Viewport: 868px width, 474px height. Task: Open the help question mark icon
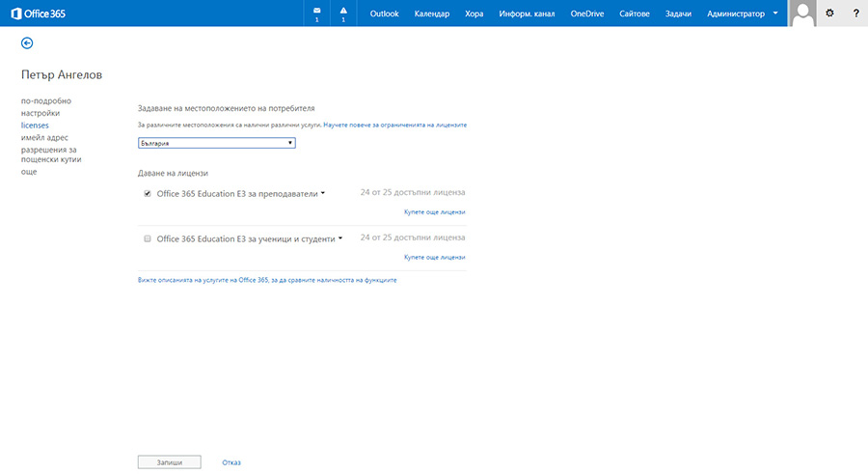coord(855,14)
